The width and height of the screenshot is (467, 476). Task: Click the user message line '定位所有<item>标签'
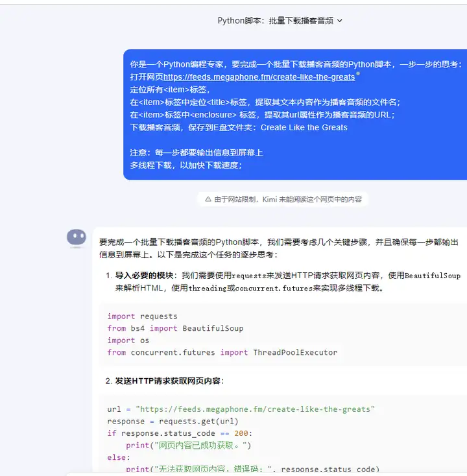point(170,89)
